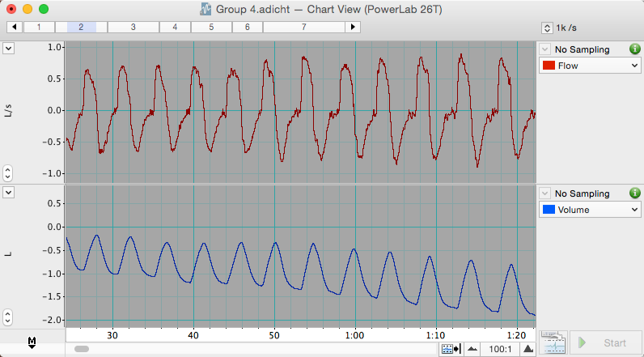This screenshot has width=644, height=357.
Task: Click the red Flow color swatch
Action: click(549, 66)
